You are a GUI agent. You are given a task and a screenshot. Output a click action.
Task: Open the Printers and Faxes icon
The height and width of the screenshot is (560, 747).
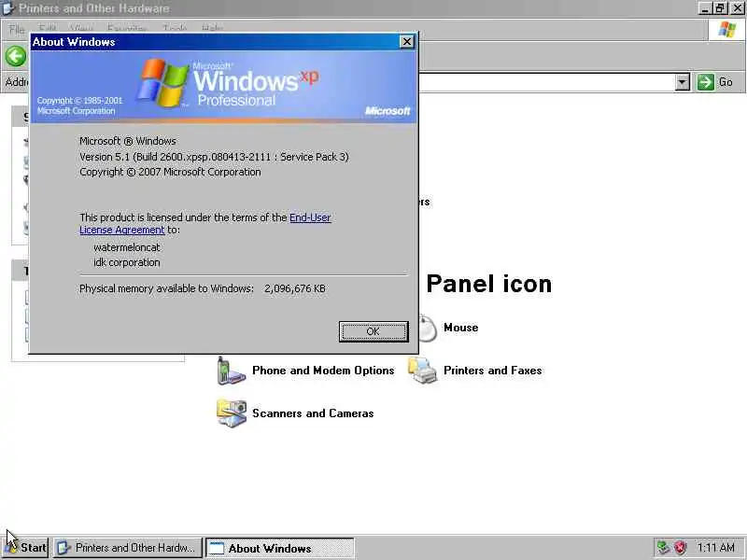(x=423, y=371)
